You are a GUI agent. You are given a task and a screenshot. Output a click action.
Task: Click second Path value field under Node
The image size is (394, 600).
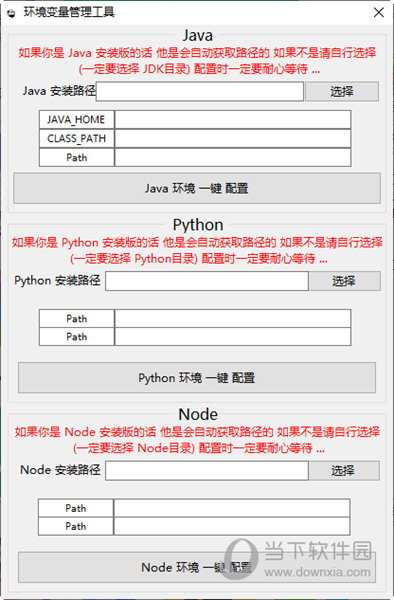tap(232, 526)
